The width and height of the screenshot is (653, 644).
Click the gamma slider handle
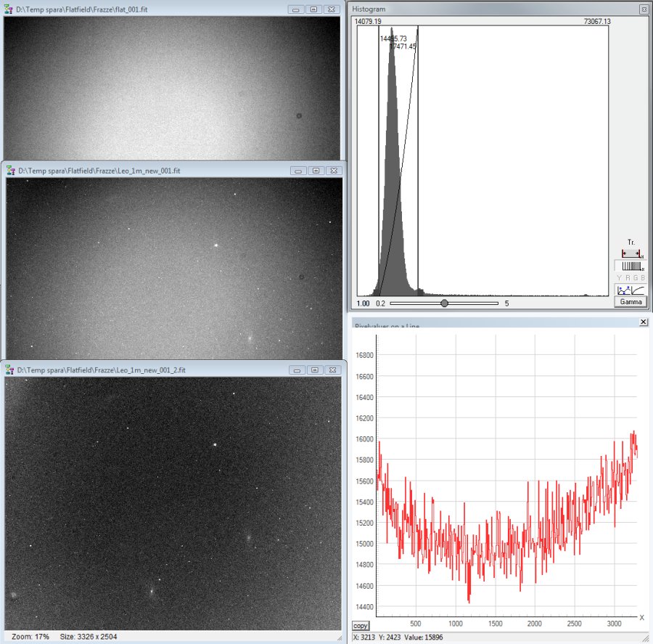click(444, 303)
